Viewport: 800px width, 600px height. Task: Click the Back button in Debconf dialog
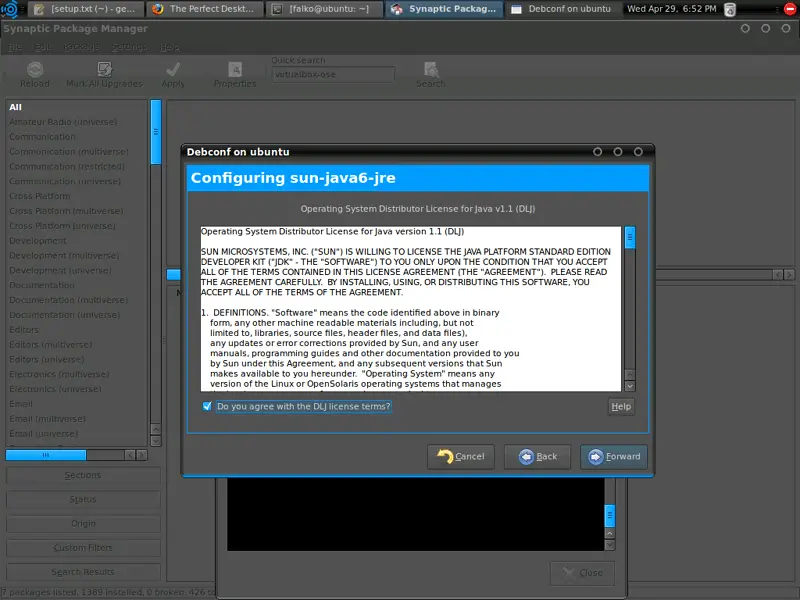pos(538,457)
